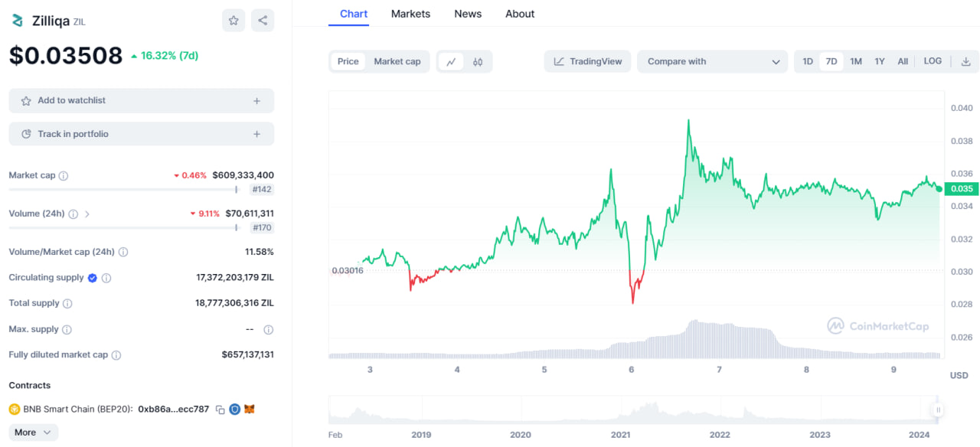Click the 0.03016 starting price label
This screenshot has width=980, height=447.
click(x=348, y=271)
